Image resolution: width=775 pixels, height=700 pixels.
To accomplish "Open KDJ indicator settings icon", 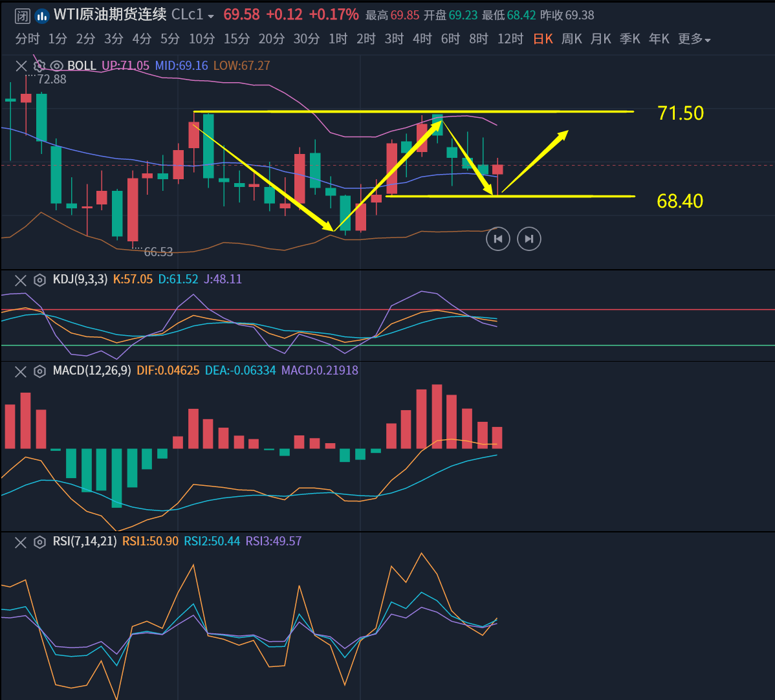I will pos(39,280).
